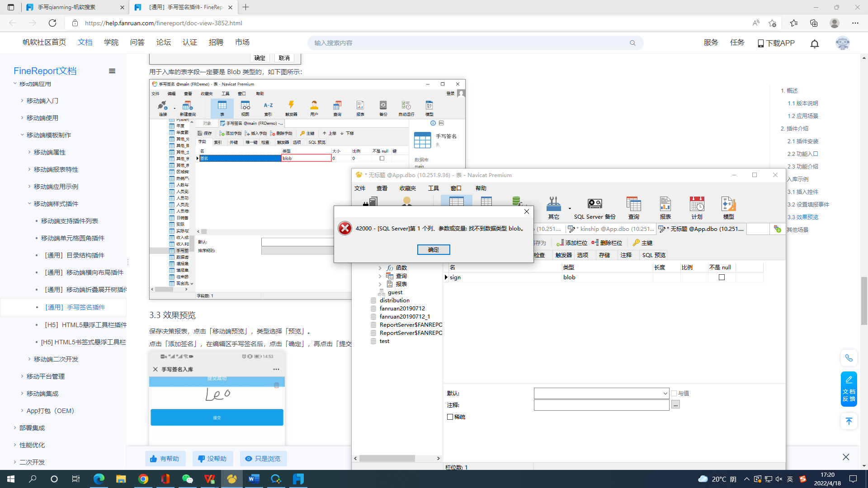
Task: Open the 帮助 menu in Navicat
Action: click(481, 188)
